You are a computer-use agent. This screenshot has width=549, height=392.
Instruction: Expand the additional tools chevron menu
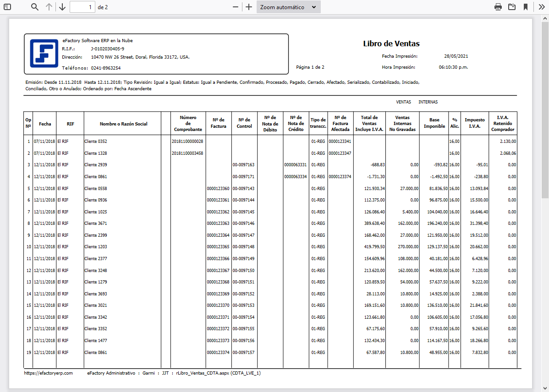tap(541, 7)
